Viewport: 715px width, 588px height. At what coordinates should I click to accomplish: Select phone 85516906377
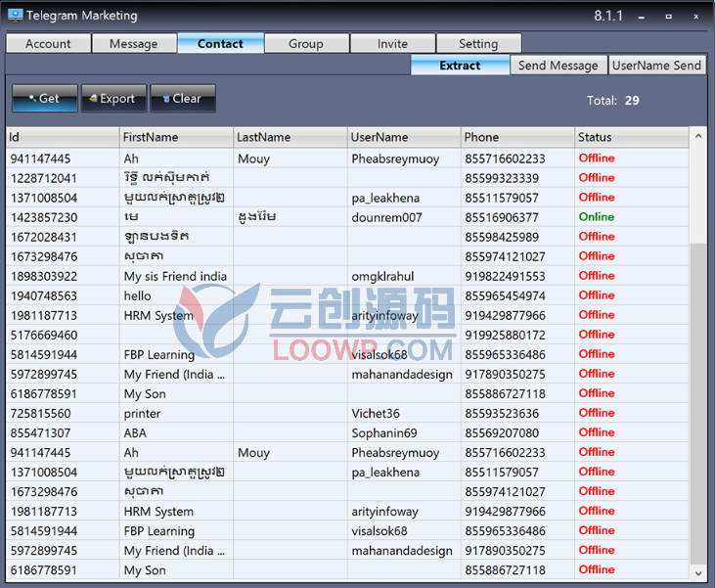click(x=502, y=217)
